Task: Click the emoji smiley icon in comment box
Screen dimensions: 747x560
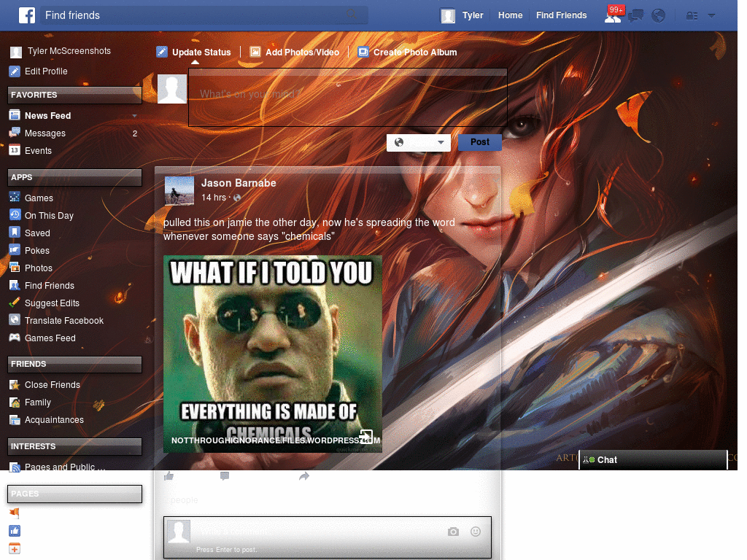Action: 476,532
